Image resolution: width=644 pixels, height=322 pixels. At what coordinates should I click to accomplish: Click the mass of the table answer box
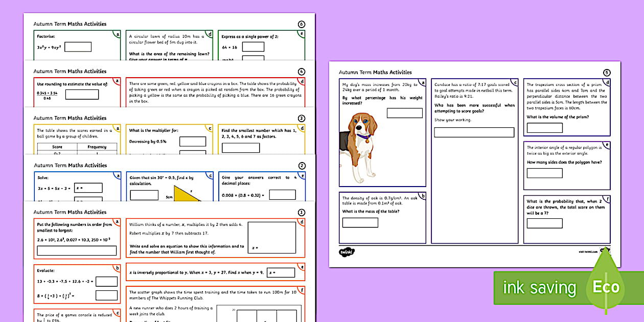(x=360, y=222)
